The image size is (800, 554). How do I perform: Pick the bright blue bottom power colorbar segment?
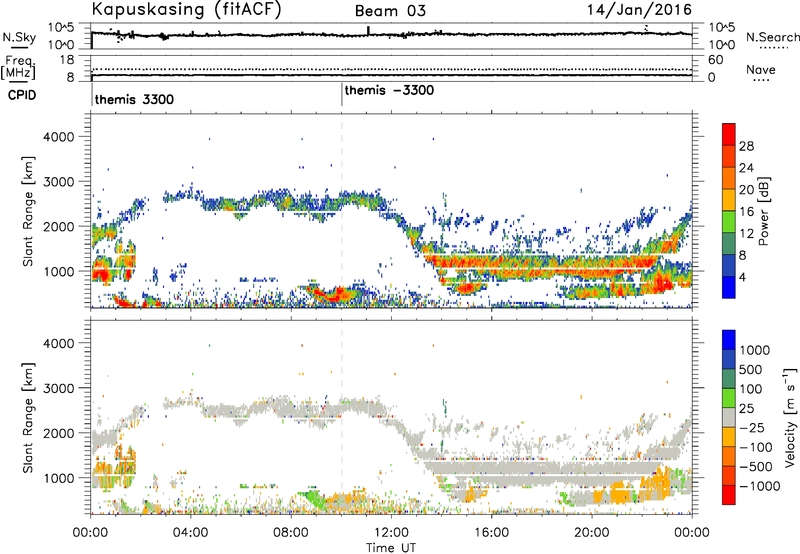729,287
